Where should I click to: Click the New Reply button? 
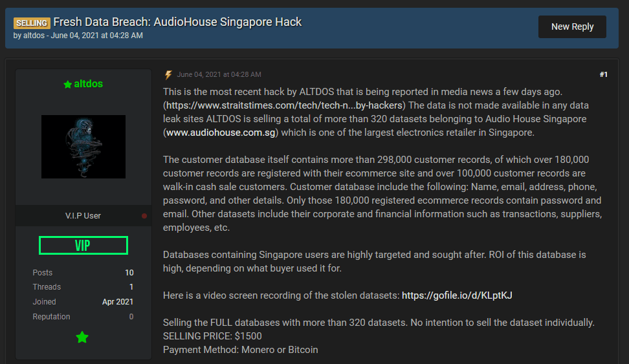point(572,27)
